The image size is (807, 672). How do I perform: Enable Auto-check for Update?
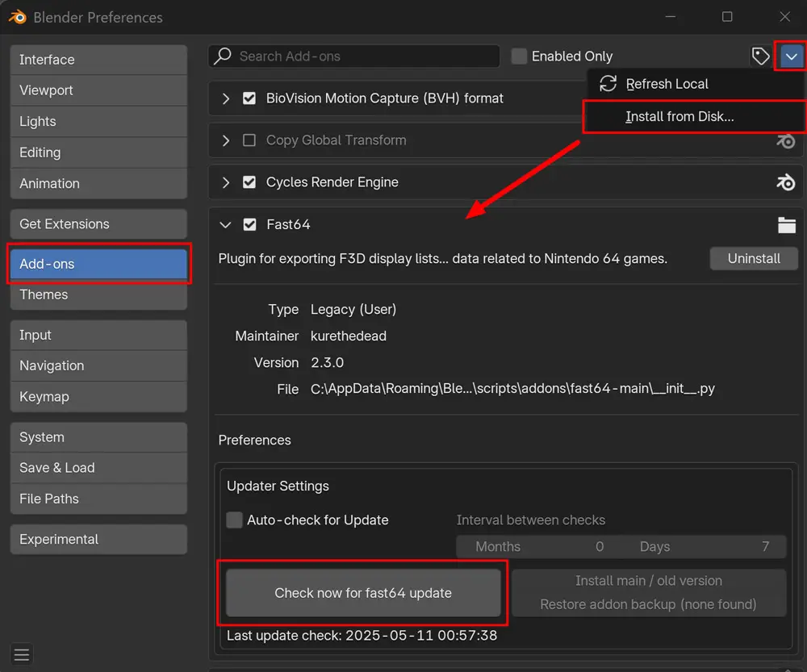point(235,520)
